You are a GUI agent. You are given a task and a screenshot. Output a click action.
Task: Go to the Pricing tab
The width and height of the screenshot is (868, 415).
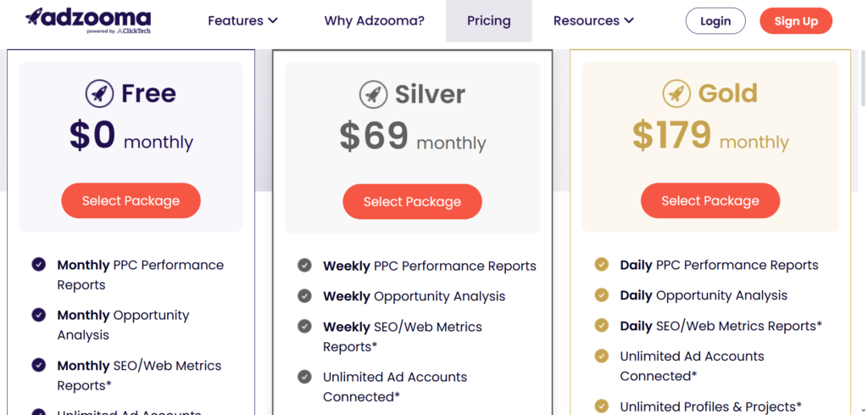(489, 21)
